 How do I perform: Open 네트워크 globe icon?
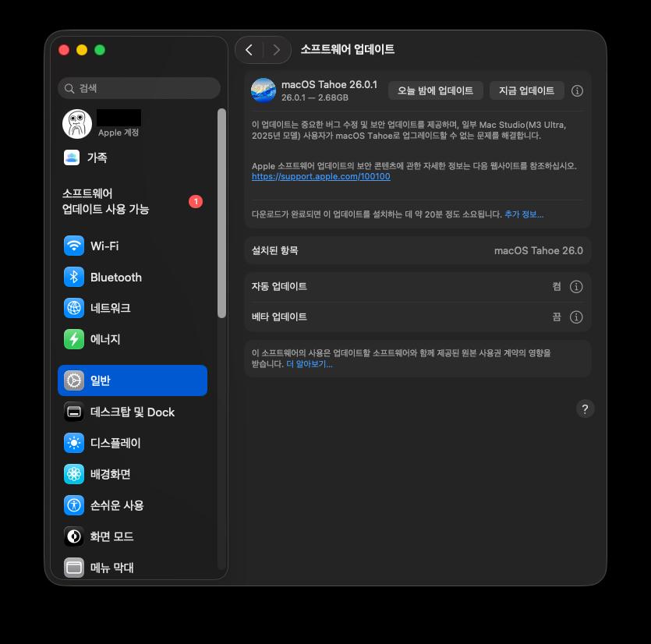74,309
